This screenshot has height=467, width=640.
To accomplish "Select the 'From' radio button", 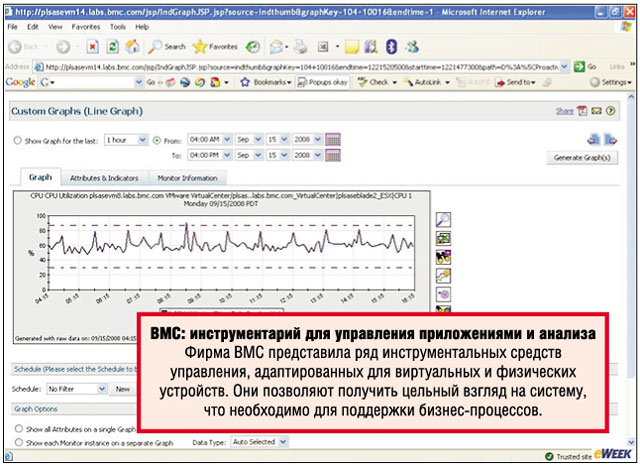I will pos(157,140).
